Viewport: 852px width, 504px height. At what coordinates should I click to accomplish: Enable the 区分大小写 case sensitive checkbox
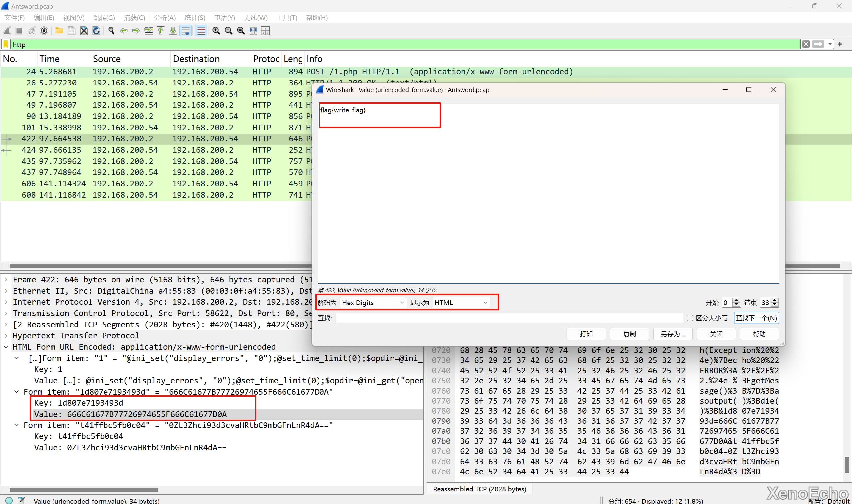coord(689,318)
